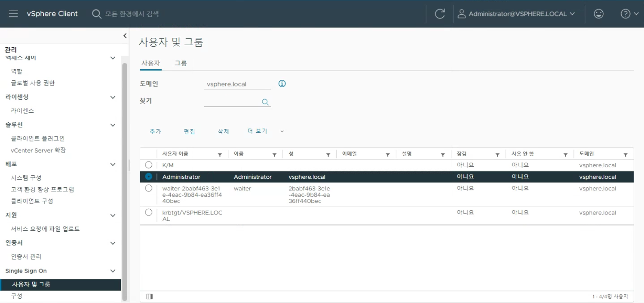
Task: Open 라이센스 in the sidebar
Action: (22, 110)
